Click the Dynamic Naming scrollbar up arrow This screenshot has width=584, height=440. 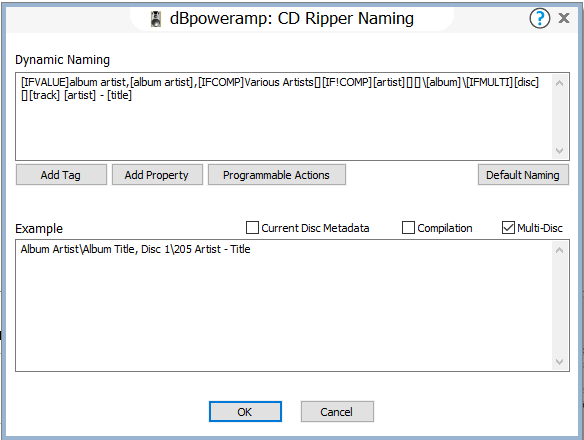coord(559,83)
